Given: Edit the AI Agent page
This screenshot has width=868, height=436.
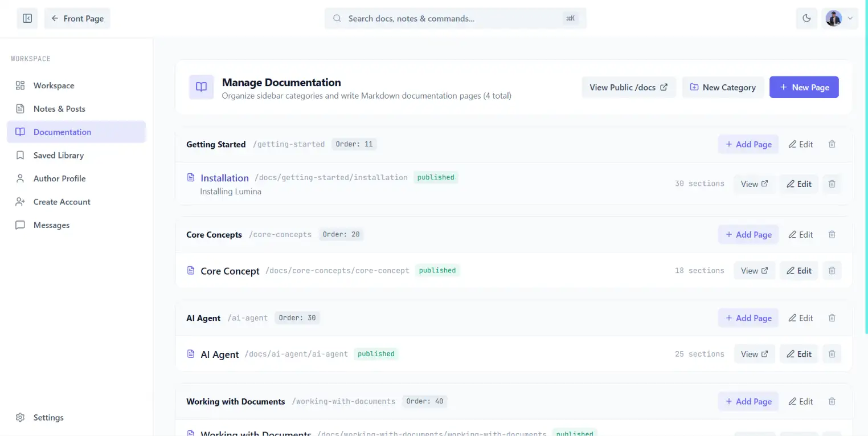Looking at the screenshot, I should (x=799, y=354).
